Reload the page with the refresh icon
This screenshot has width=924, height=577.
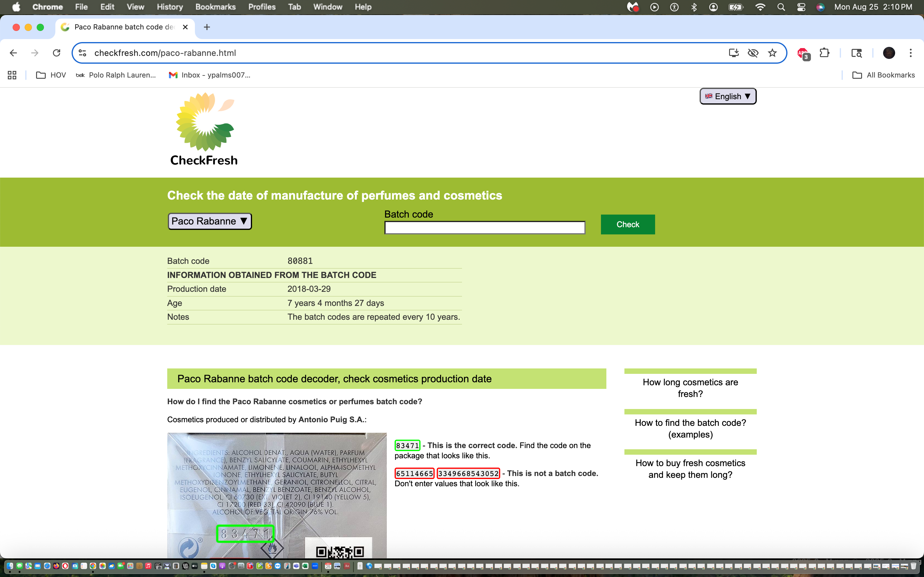click(x=57, y=53)
